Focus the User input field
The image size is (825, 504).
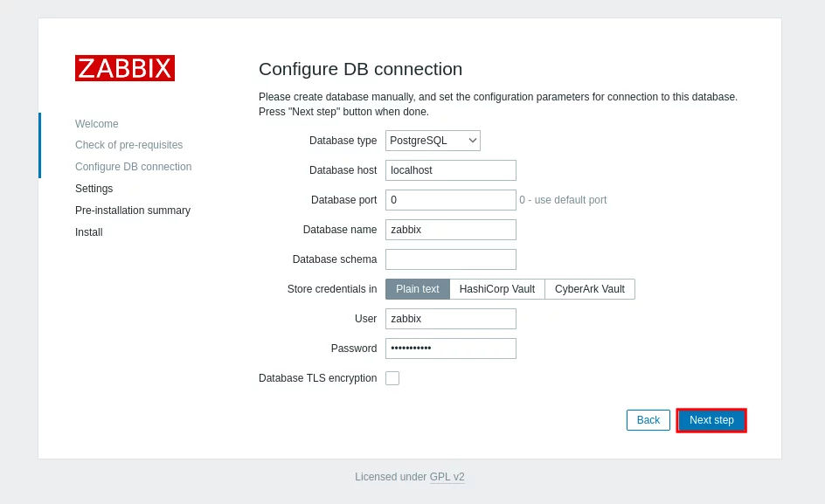pyautogui.click(x=450, y=319)
